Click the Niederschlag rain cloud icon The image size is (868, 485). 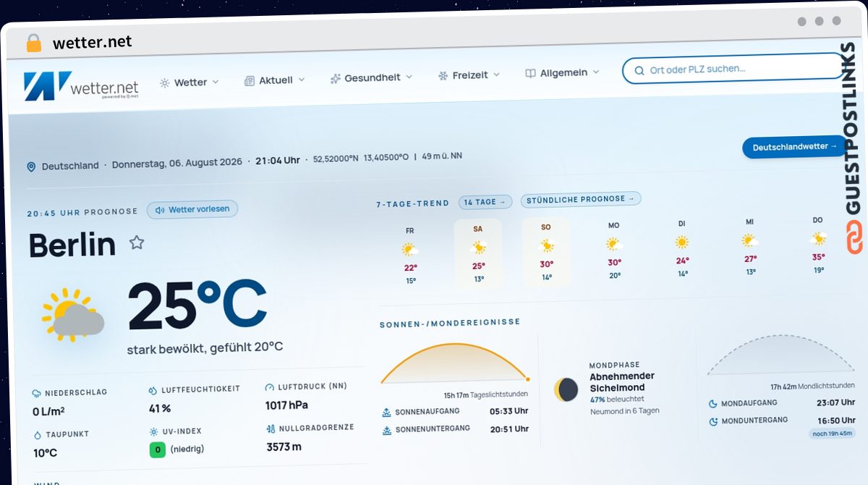point(36,393)
